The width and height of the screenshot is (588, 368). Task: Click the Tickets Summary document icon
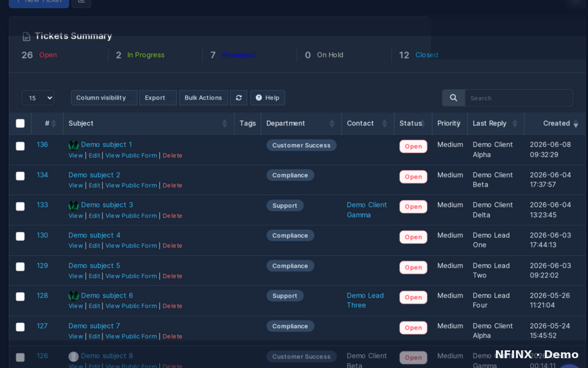coord(26,36)
